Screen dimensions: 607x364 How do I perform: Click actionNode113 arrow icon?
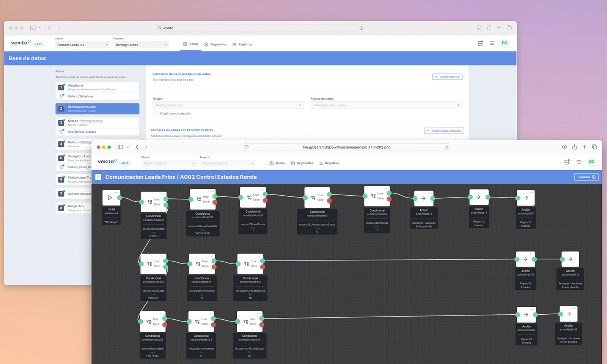click(570, 259)
